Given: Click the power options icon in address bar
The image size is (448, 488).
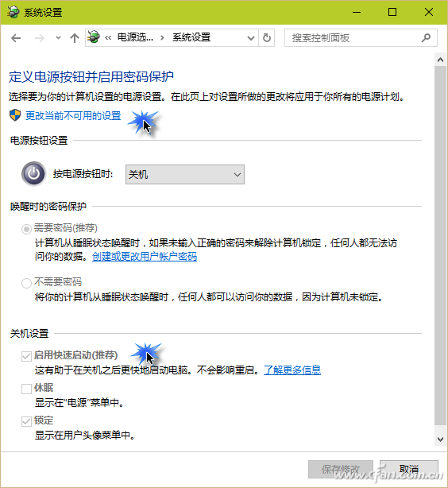Looking at the screenshot, I should click(x=94, y=37).
